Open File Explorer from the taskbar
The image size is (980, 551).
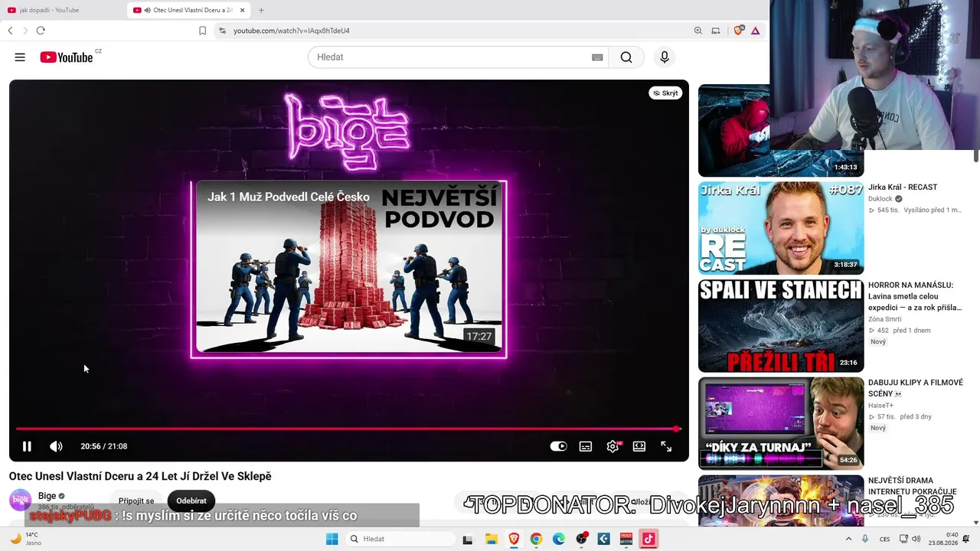coord(491,539)
